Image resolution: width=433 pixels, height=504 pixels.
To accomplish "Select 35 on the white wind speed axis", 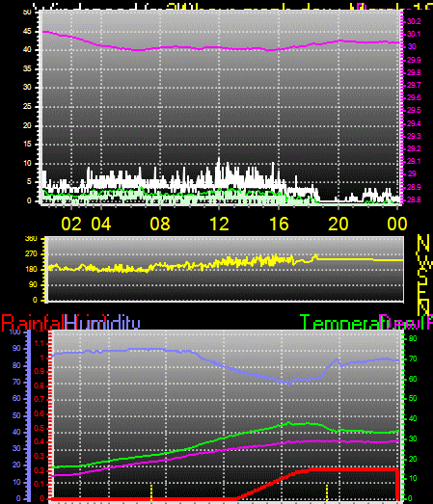I will 27,69.
